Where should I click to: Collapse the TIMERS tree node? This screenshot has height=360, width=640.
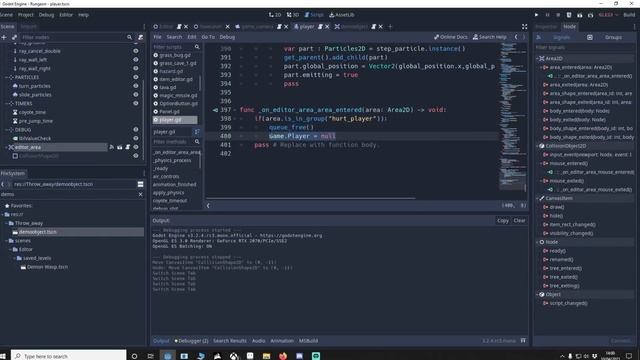[x=6, y=103]
